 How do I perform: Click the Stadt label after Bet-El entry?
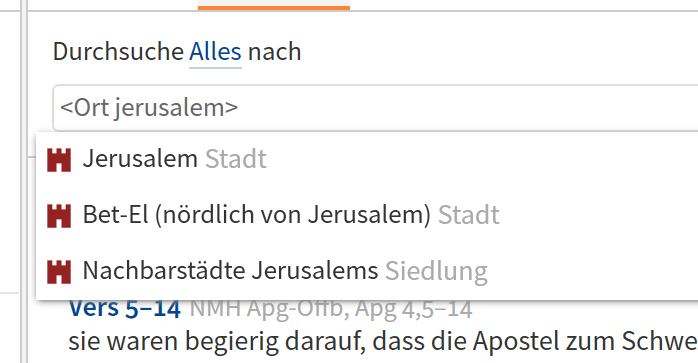tap(469, 215)
